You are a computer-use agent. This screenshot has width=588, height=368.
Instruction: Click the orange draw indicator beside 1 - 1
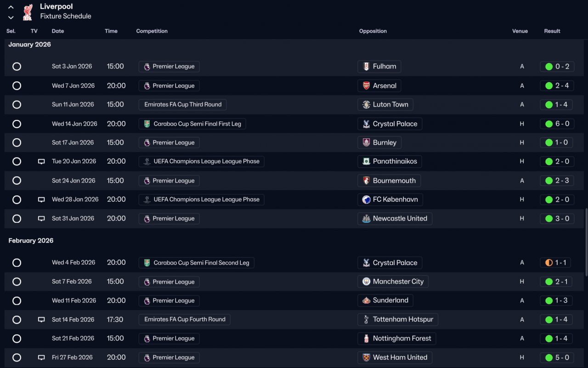point(549,263)
